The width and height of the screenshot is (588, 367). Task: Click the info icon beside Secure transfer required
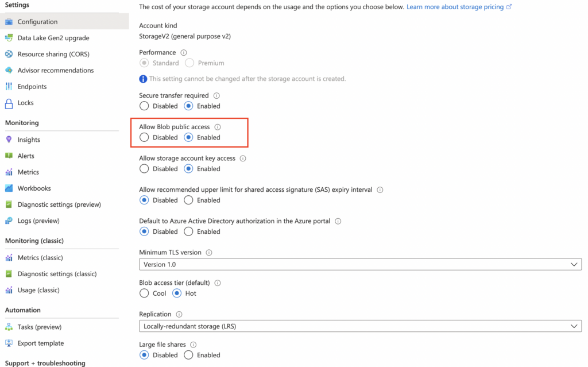[x=216, y=96]
